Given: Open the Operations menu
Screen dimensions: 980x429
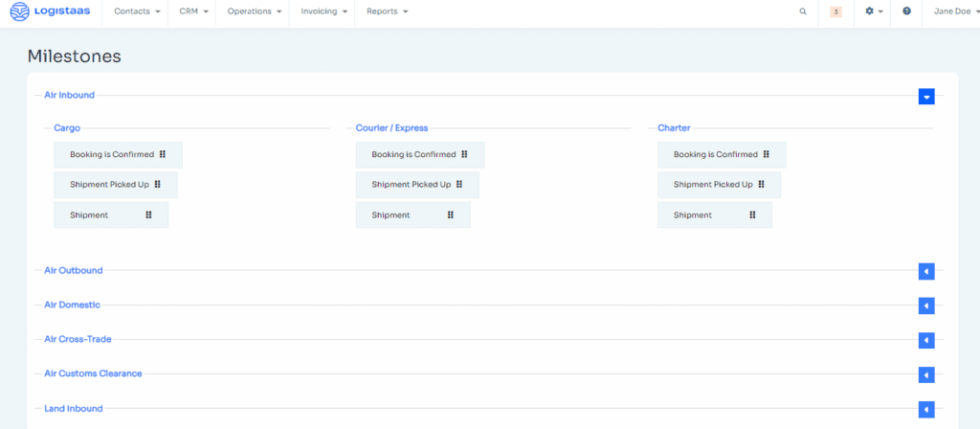Looking at the screenshot, I should [x=255, y=11].
